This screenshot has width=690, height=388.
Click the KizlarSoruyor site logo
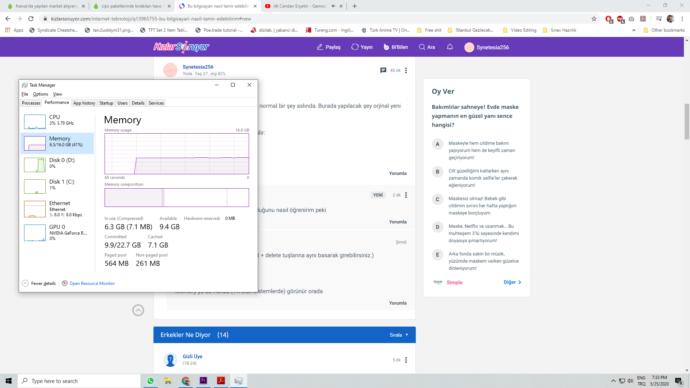tap(181, 47)
